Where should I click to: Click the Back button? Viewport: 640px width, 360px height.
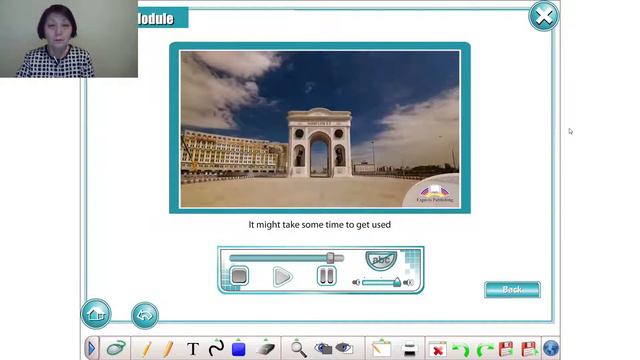pos(512,289)
